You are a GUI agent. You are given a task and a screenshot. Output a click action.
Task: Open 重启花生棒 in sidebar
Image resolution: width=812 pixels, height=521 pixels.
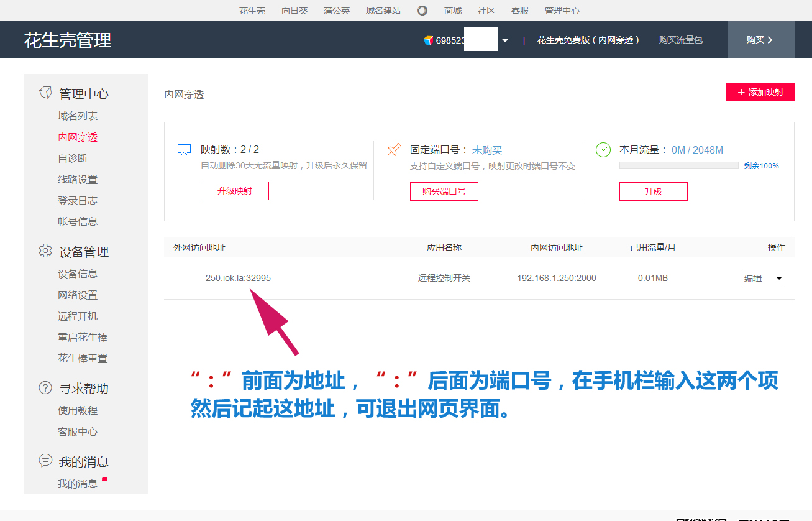click(x=83, y=337)
